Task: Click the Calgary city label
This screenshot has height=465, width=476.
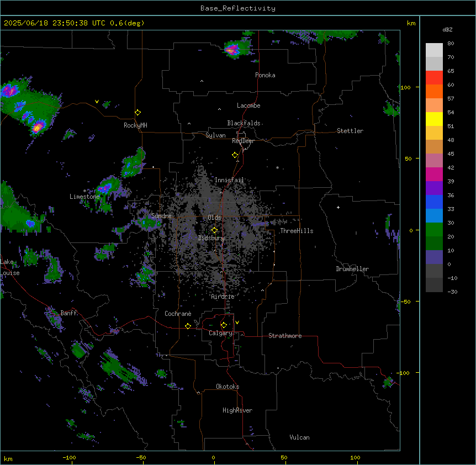Action: (220, 333)
